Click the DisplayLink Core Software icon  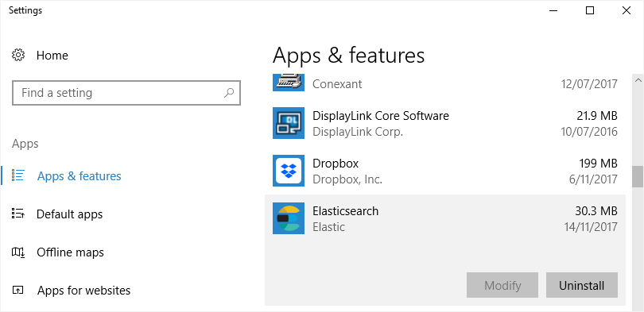pyautogui.click(x=289, y=123)
